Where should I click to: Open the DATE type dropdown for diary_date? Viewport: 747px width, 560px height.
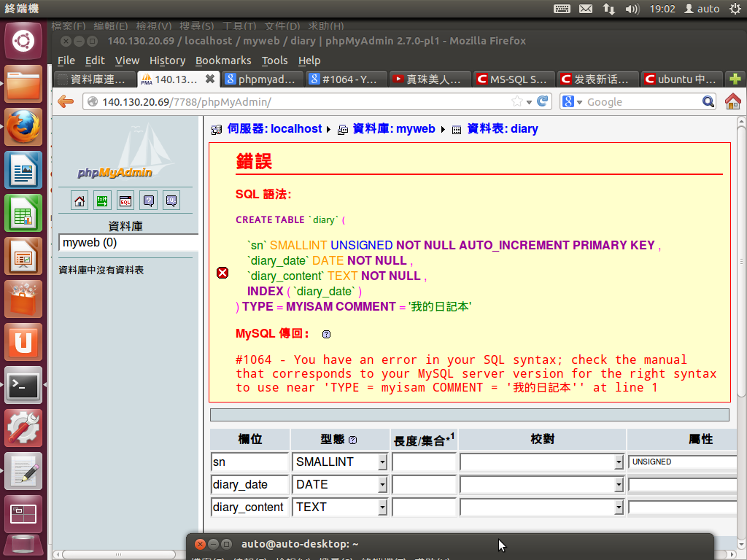click(382, 485)
